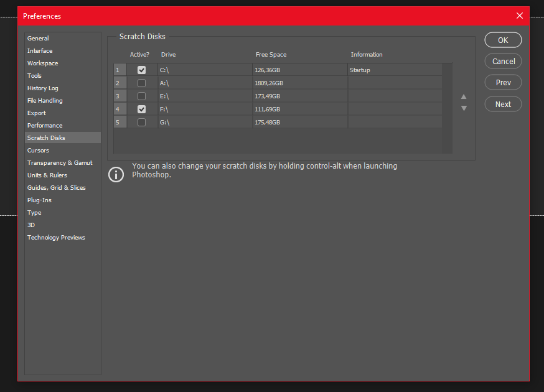Click the E:\ drive name cell
Viewport: 544px width, 392px height.
205,96
